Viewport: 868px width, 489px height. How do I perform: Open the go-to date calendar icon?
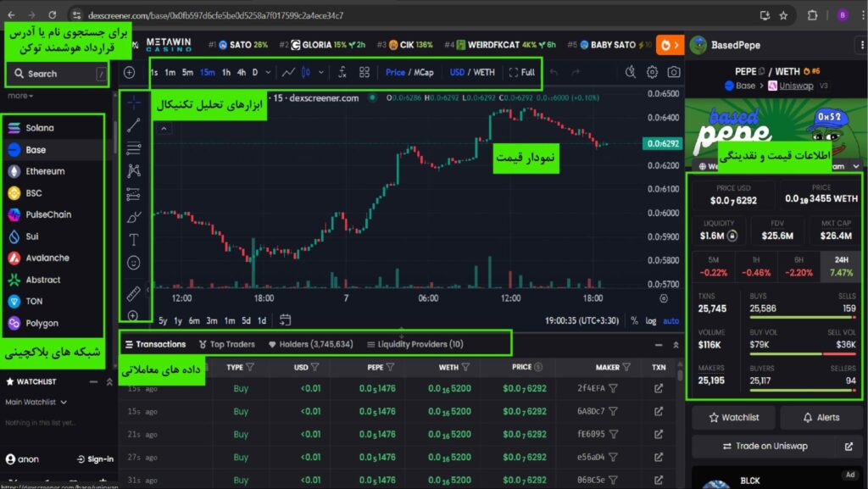pos(285,320)
